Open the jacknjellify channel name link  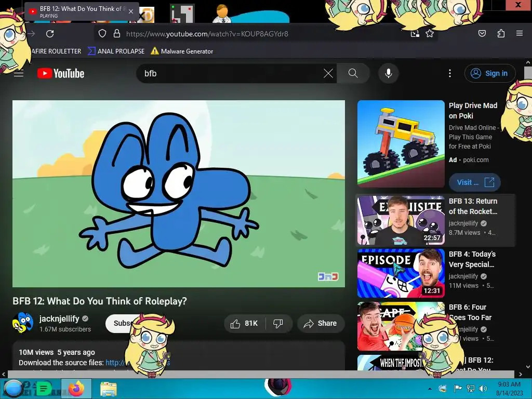(x=59, y=318)
